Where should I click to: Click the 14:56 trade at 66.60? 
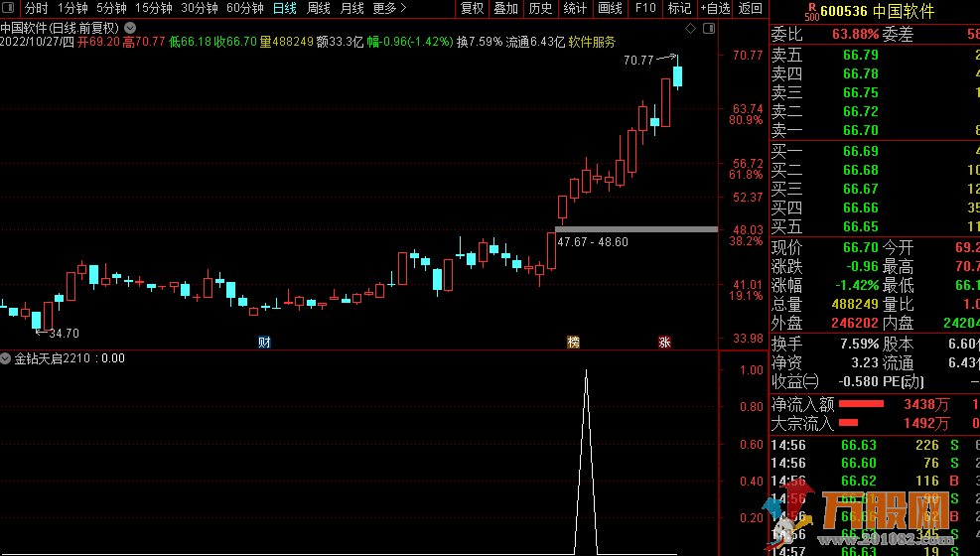coord(875,463)
